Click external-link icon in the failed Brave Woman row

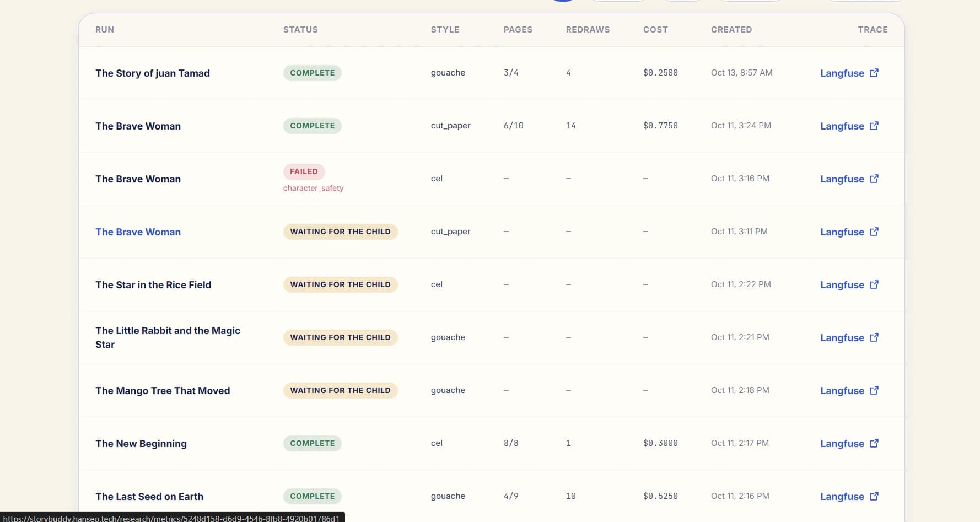tap(874, 179)
